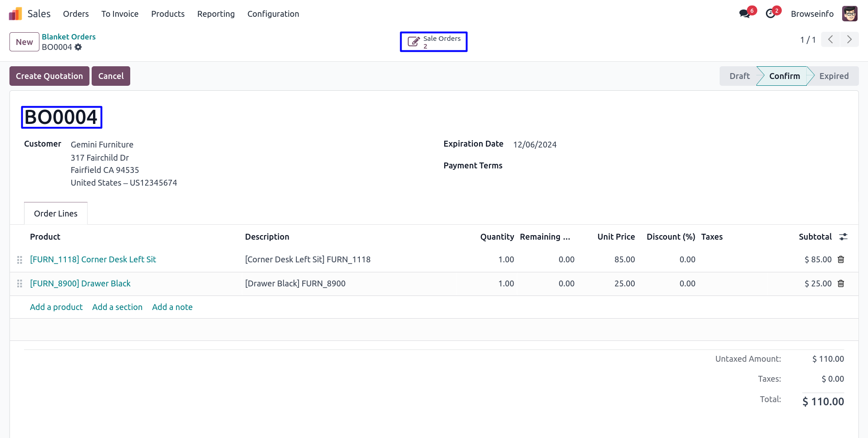Expand the Configuration menu
The image size is (868, 438).
(273, 14)
